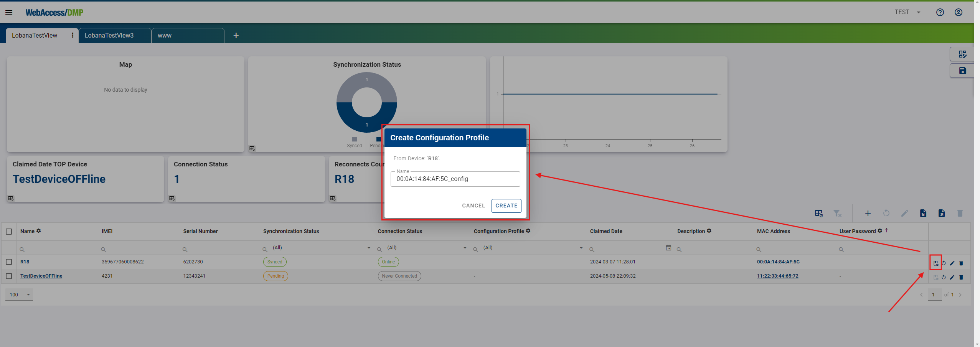Create configuration profile from the R18 row icon

click(x=936, y=263)
